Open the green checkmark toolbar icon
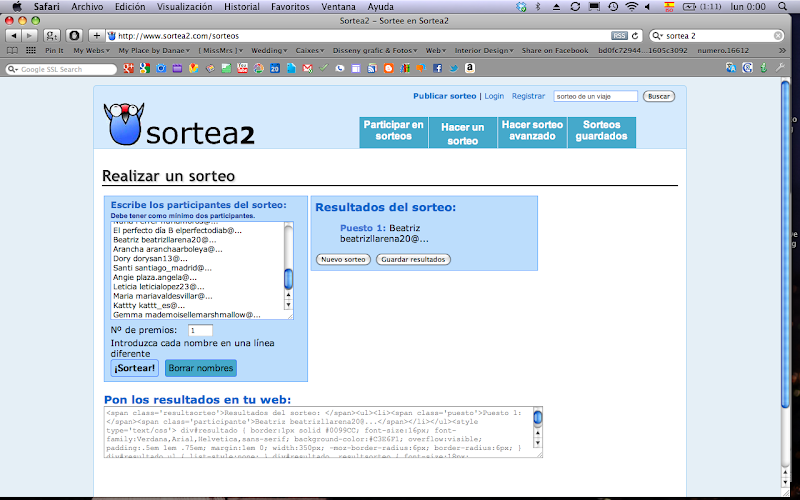 point(323,67)
